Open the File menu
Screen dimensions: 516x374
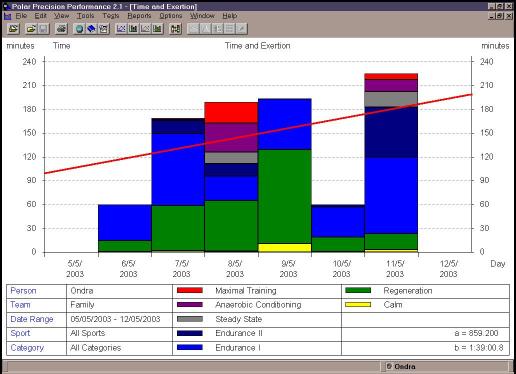pos(21,16)
